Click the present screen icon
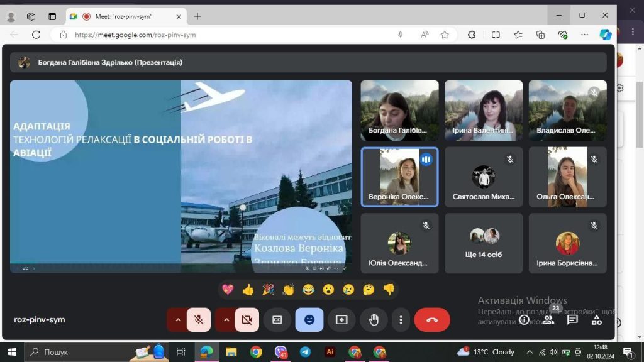 click(341, 320)
